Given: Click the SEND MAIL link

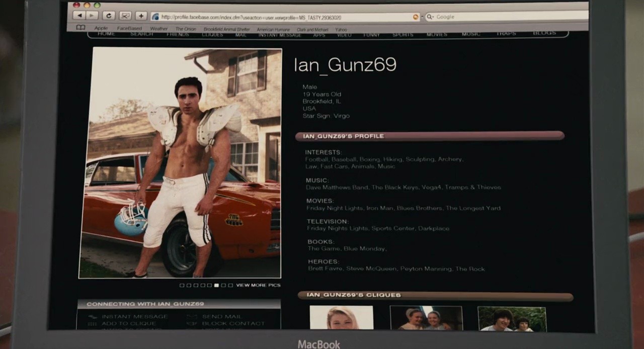Looking at the screenshot, I should point(222,317).
